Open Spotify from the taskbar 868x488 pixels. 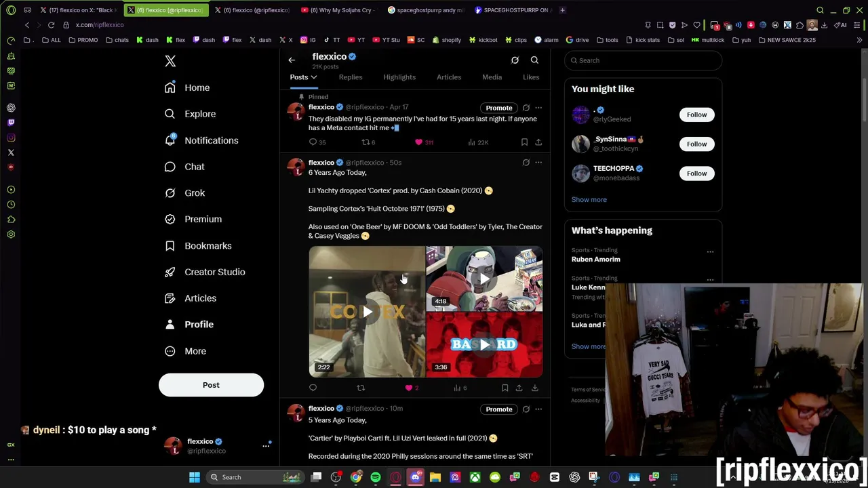click(x=376, y=477)
